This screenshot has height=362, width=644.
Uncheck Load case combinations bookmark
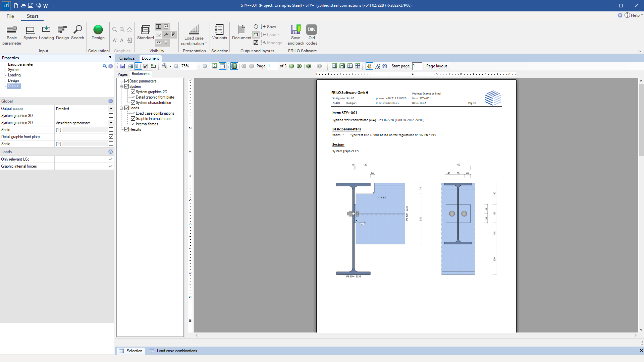coord(133,113)
